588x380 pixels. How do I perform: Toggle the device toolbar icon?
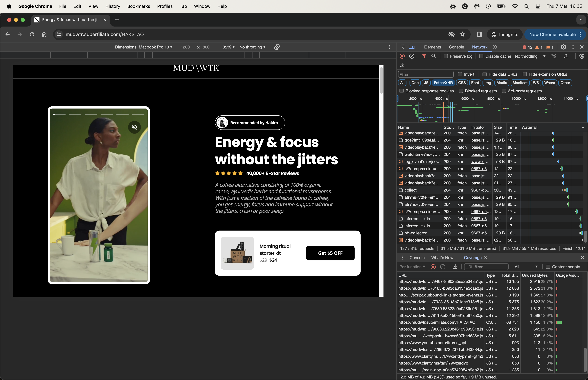click(412, 47)
